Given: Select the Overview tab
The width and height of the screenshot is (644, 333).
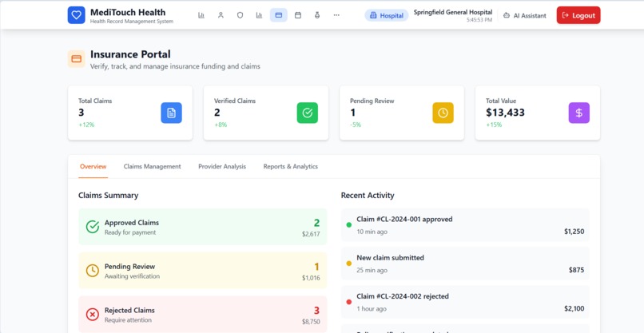Looking at the screenshot, I should point(93,166).
